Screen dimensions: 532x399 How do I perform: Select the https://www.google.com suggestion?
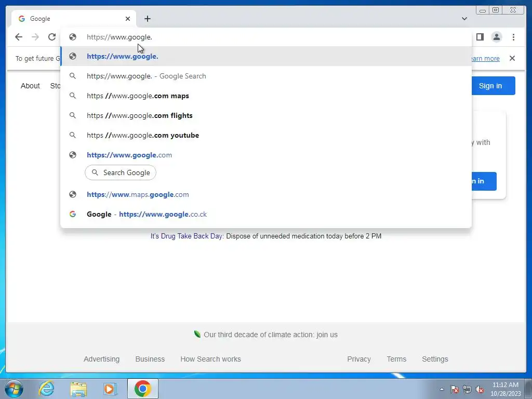pyautogui.click(x=266, y=155)
